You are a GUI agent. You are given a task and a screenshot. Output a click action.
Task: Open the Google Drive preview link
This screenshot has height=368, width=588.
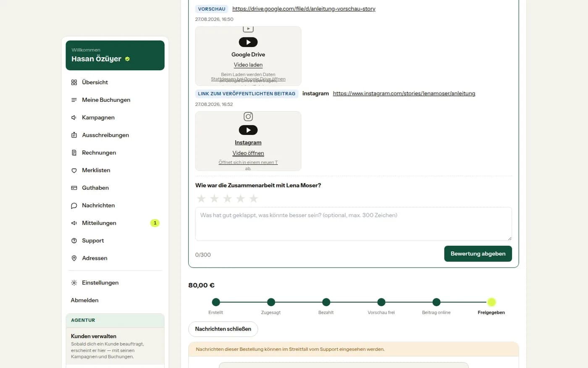point(304,9)
